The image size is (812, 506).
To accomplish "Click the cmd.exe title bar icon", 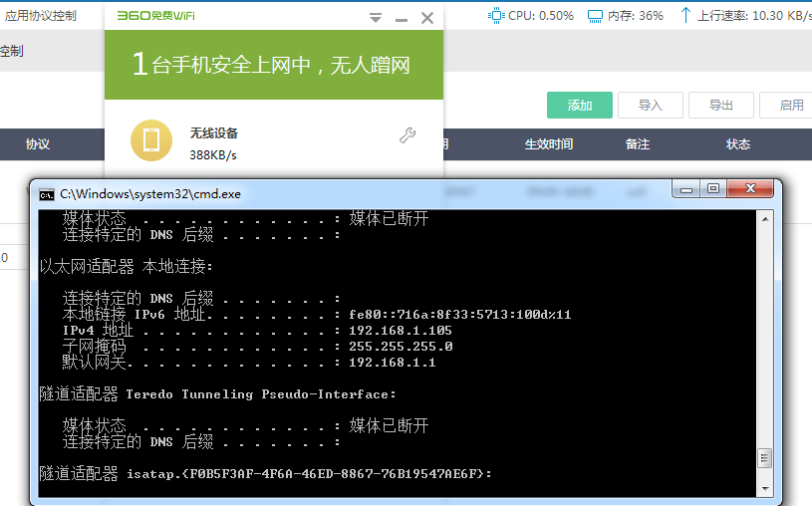I will point(47,195).
